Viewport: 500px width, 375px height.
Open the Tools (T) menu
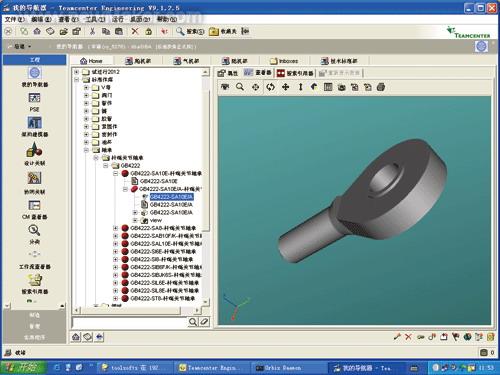[95, 19]
